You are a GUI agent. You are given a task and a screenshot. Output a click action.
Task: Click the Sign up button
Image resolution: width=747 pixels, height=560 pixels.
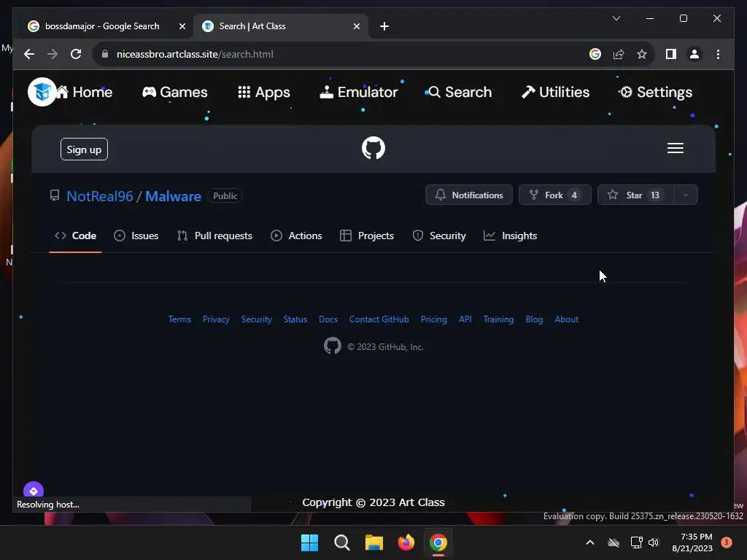click(x=84, y=149)
